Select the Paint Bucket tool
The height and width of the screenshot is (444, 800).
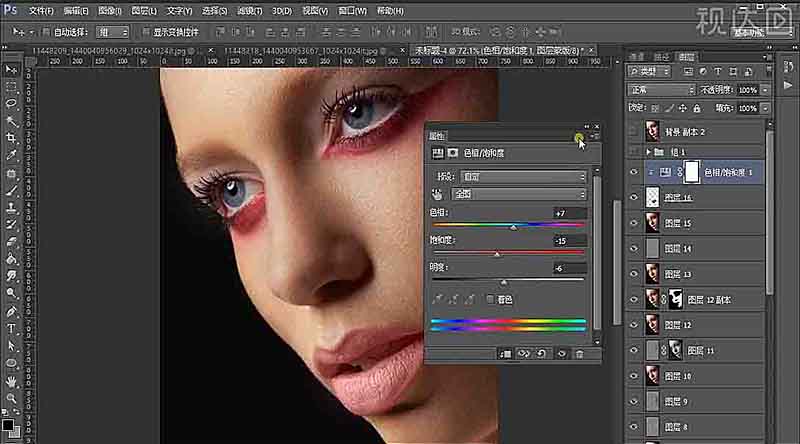(11, 259)
